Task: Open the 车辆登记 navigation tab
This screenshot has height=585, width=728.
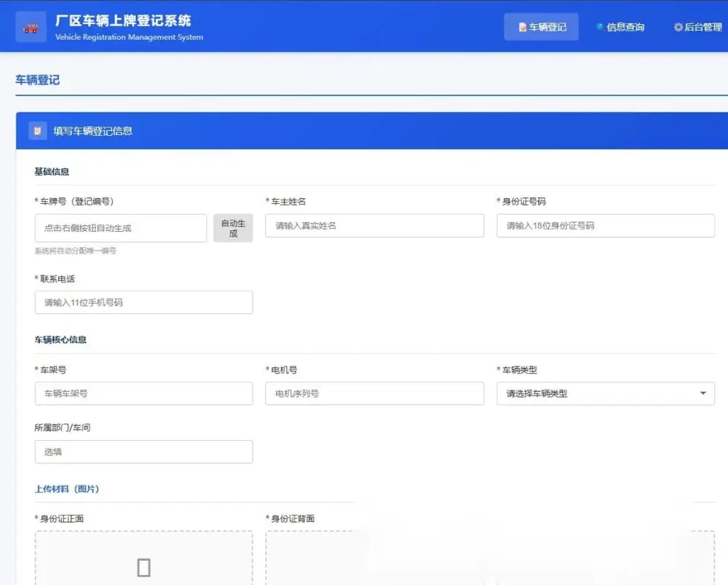Action: 542,27
